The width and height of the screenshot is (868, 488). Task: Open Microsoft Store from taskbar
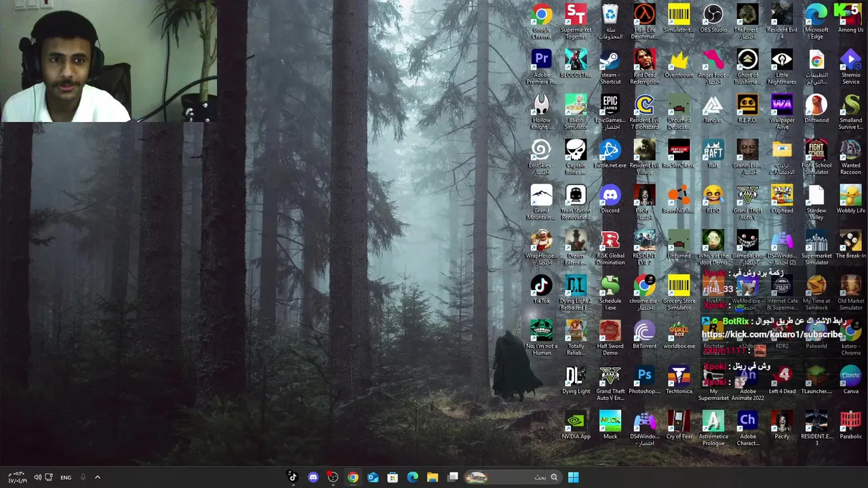click(x=393, y=477)
